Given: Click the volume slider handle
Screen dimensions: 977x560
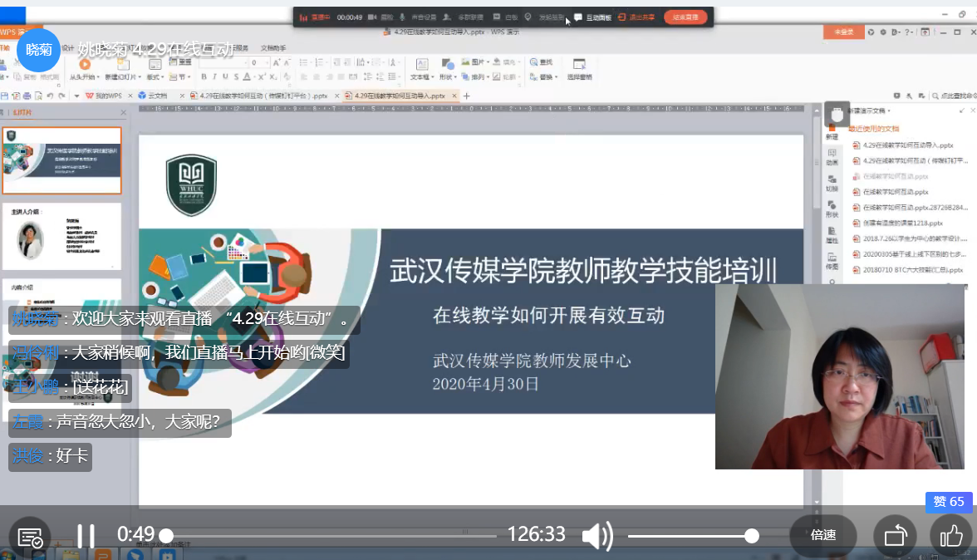Looking at the screenshot, I should (x=752, y=536).
